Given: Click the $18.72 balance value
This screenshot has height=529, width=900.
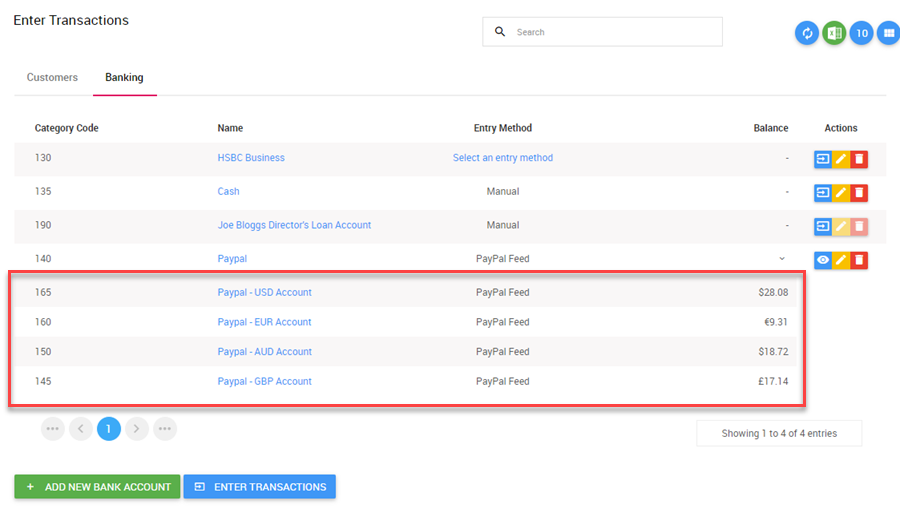Looking at the screenshot, I should click(773, 352).
